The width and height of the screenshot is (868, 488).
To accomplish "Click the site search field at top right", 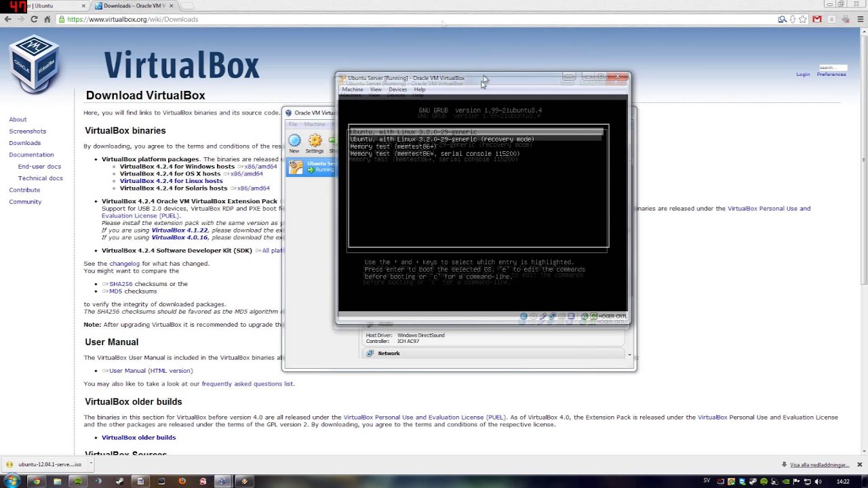I will (x=833, y=67).
